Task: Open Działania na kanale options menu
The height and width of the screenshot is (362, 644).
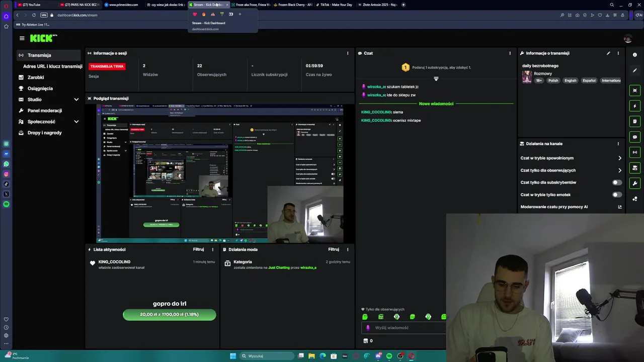Action: (x=618, y=144)
